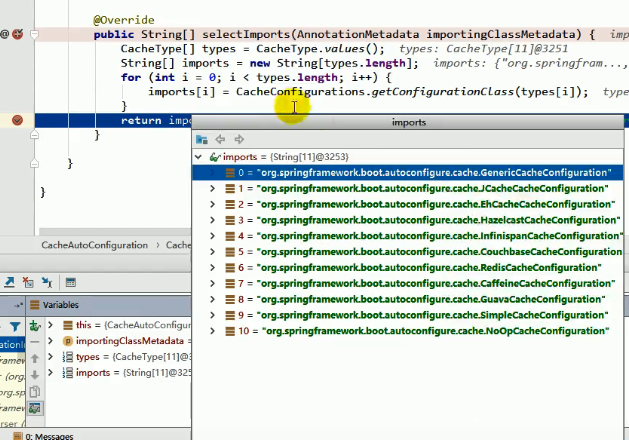Click Set as Root icon in imports popup
The width and height of the screenshot is (629, 440).
(201, 139)
